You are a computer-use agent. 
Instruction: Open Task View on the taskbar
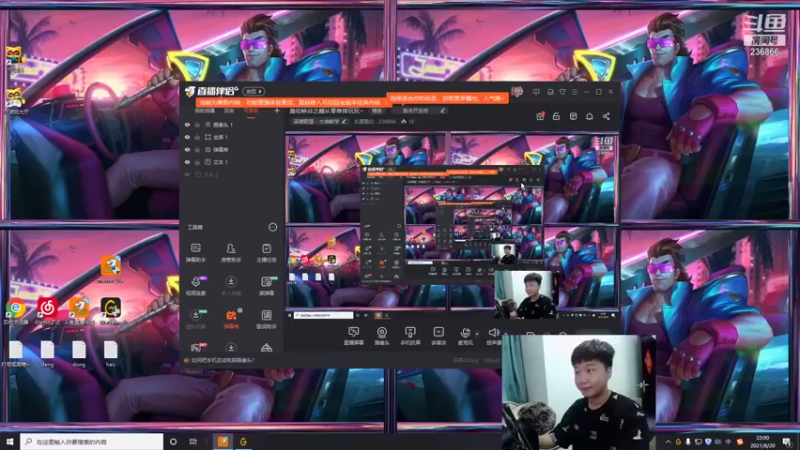[x=193, y=442]
